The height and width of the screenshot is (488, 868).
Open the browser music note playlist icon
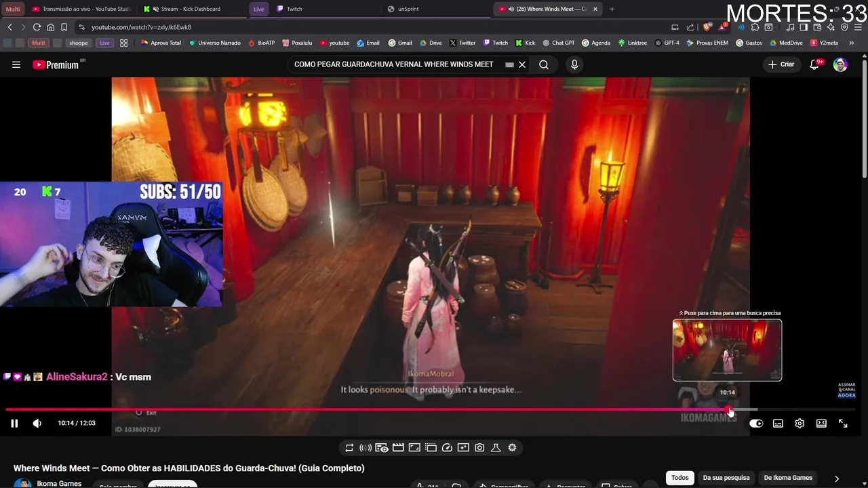[x=791, y=27]
